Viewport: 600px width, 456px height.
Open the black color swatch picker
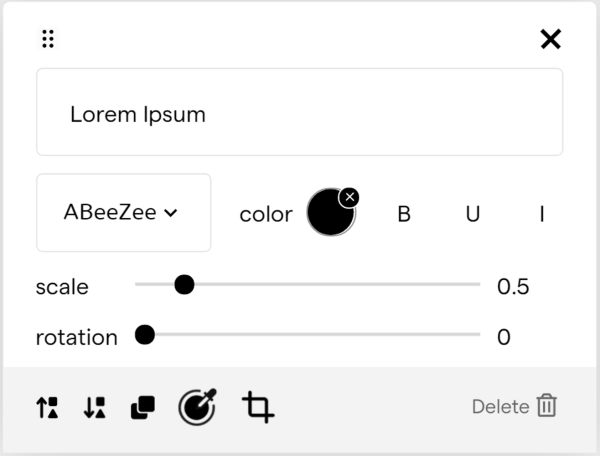(330, 212)
